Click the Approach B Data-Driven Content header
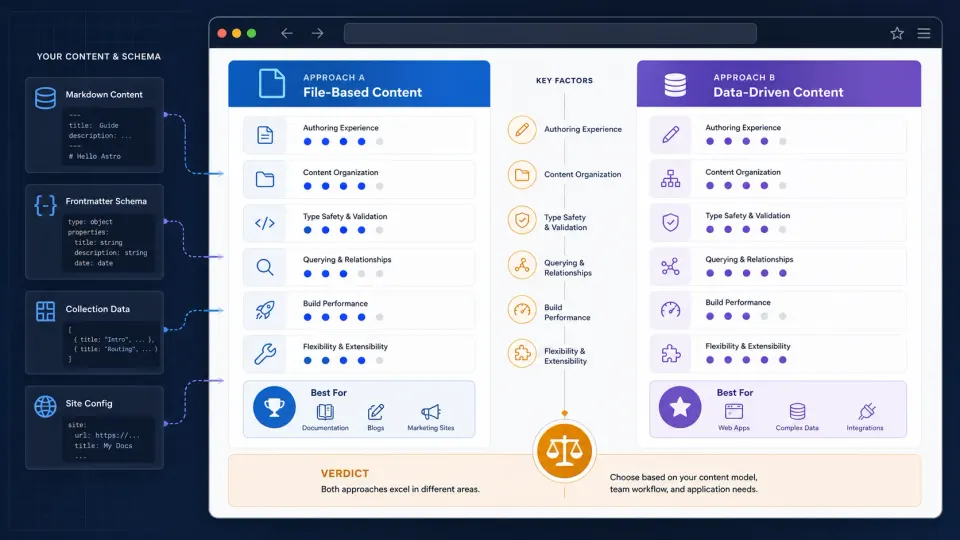 779,84
